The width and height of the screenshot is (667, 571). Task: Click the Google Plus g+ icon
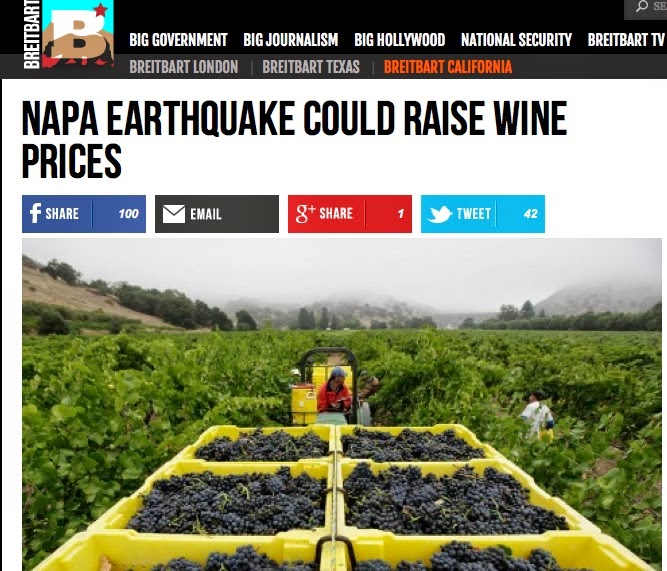click(305, 214)
